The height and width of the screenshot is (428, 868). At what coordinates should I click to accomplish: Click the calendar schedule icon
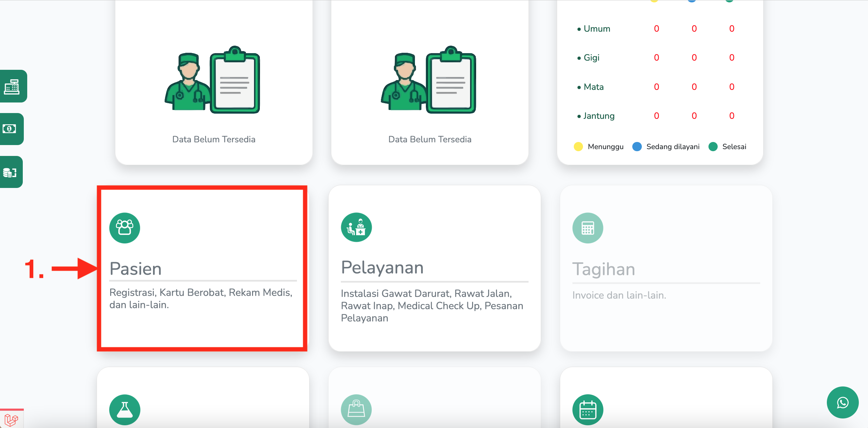point(587,410)
